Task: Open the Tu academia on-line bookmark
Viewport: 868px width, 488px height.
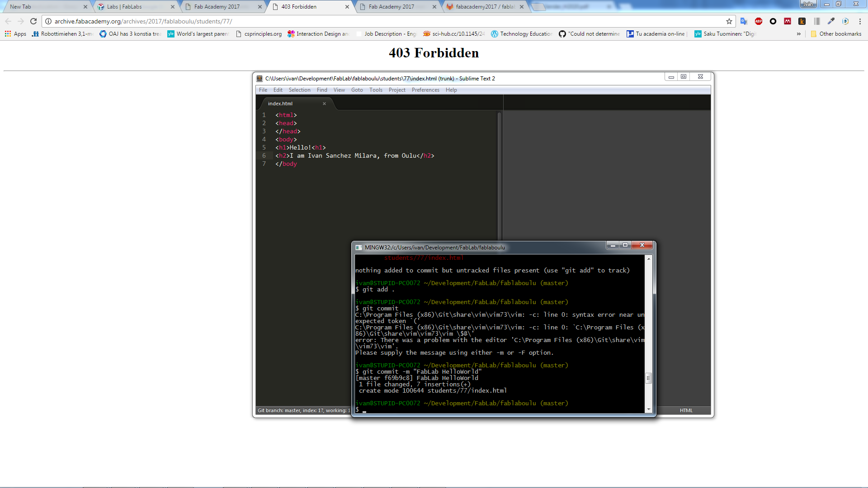Action: point(657,34)
